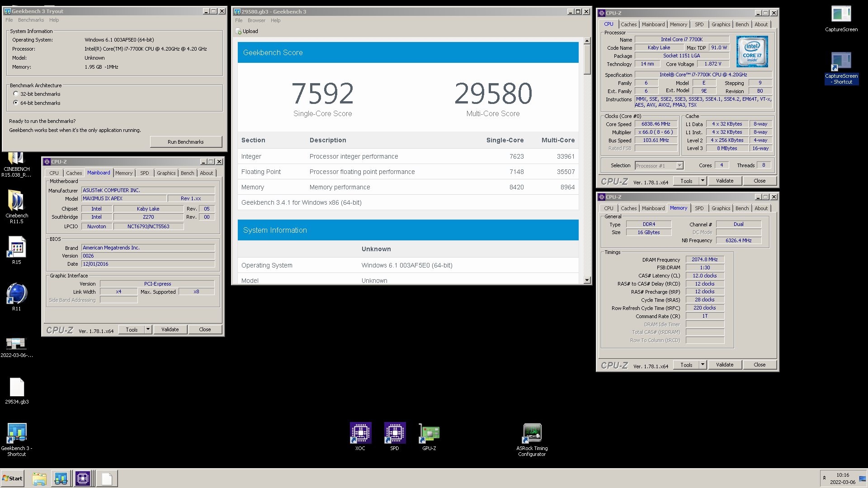Open File menu in Geekbench 3 Tryout
Image resolution: width=868 pixels, height=488 pixels.
click(x=9, y=20)
